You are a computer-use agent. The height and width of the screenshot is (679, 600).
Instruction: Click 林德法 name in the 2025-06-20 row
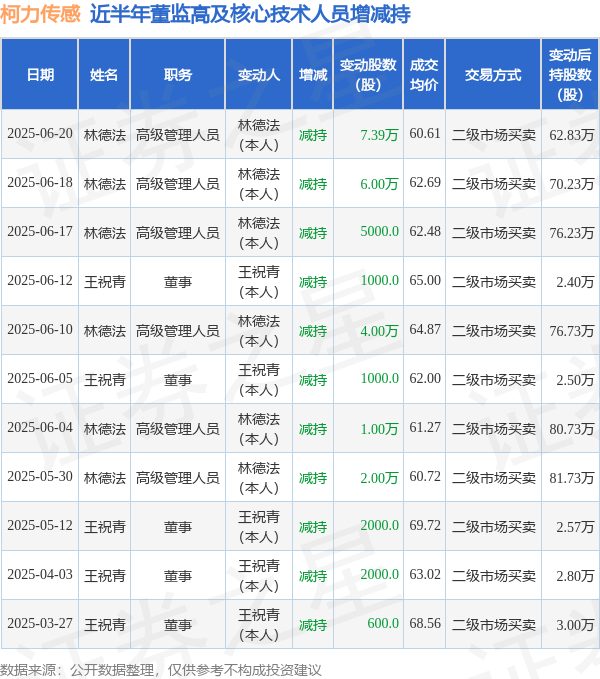click(x=104, y=135)
